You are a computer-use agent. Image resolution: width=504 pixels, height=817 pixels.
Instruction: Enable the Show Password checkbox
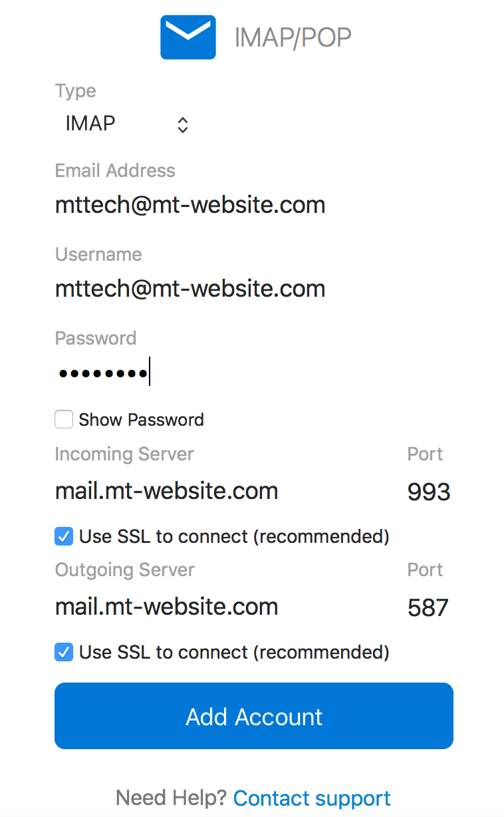click(x=64, y=420)
